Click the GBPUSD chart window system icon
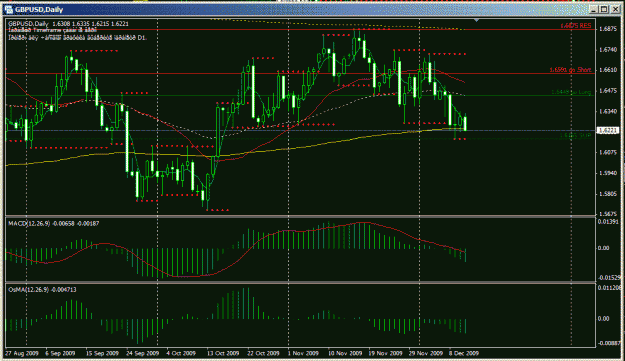Viewport: 625px width, 361px height. click(x=8, y=9)
